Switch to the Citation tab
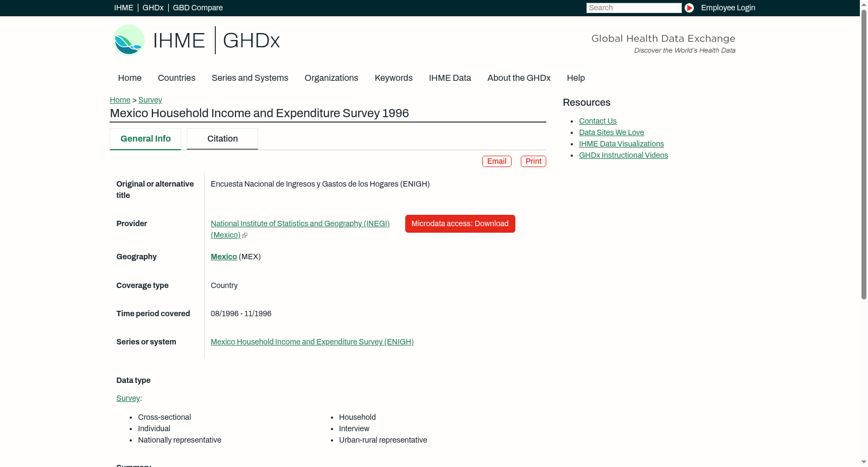The height and width of the screenshot is (467, 868). (x=222, y=139)
